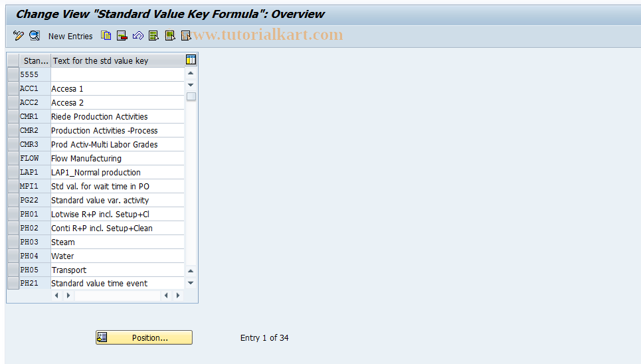The width and height of the screenshot is (641, 364).
Task: Click the empty text field for 5555
Action: pyautogui.click(x=118, y=74)
